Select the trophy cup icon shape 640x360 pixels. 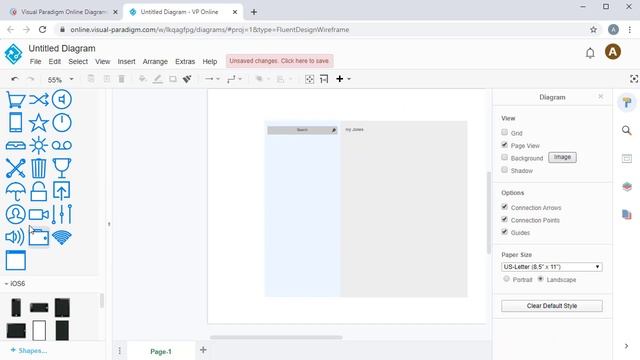point(62,168)
